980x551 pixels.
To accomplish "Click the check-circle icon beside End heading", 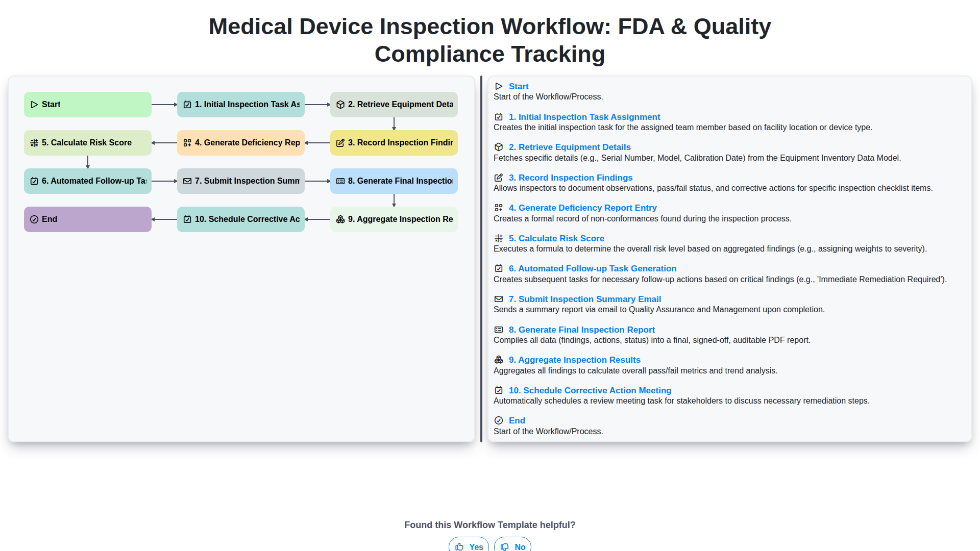I will click(499, 420).
